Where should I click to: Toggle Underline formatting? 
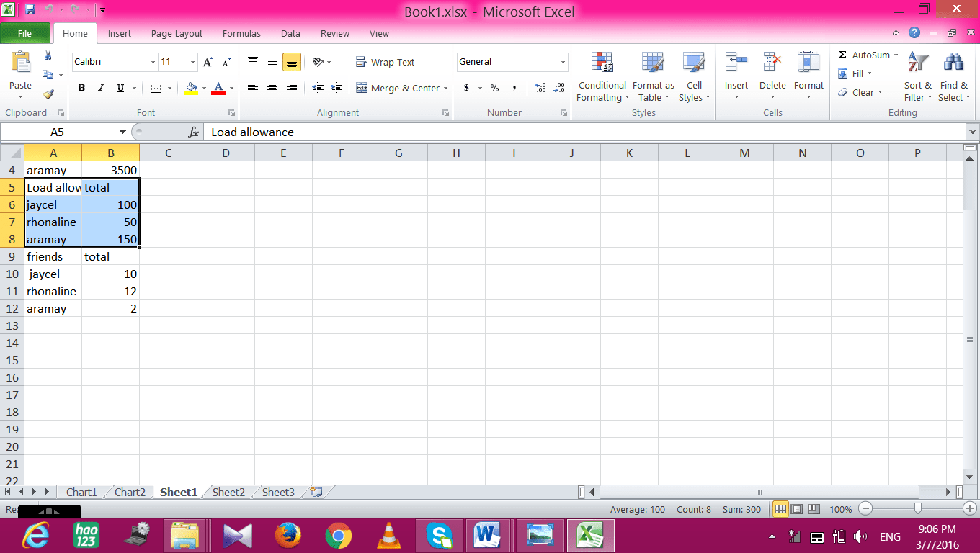point(120,88)
